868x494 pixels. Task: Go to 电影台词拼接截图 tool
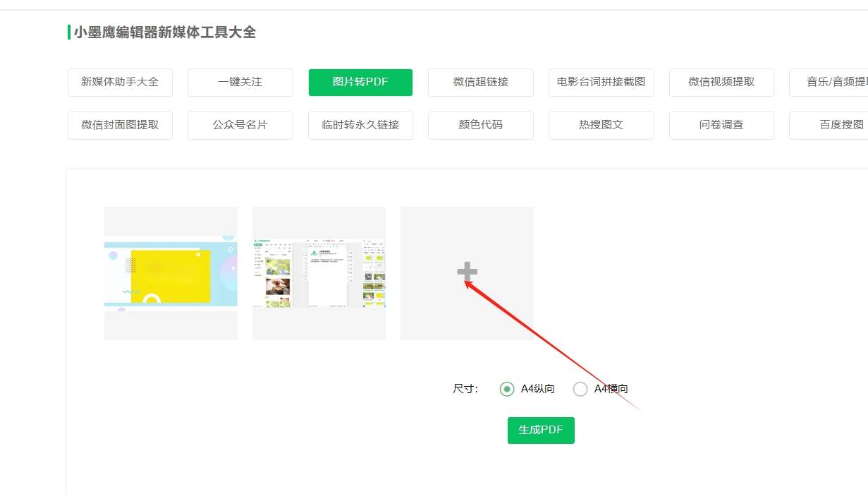pyautogui.click(x=601, y=82)
